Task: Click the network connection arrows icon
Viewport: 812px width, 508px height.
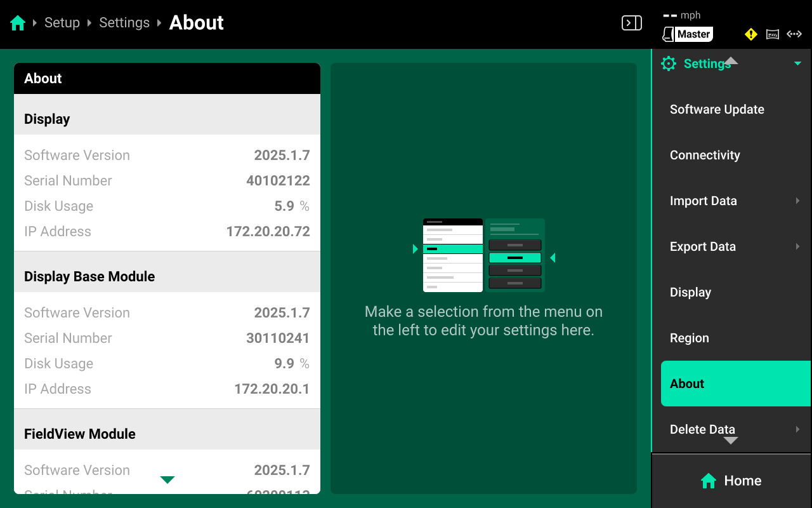Action: point(794,34)
